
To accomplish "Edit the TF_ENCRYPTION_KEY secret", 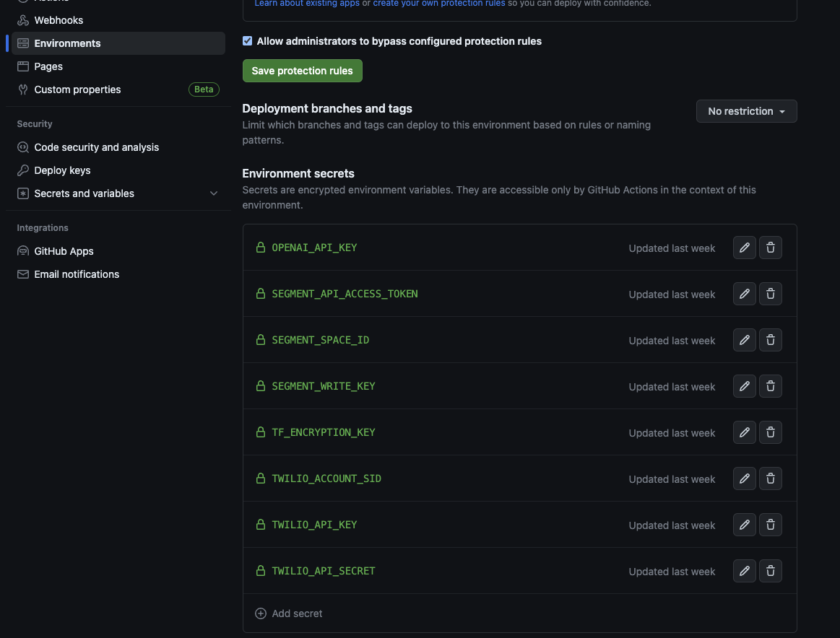I will pos(745,432).
